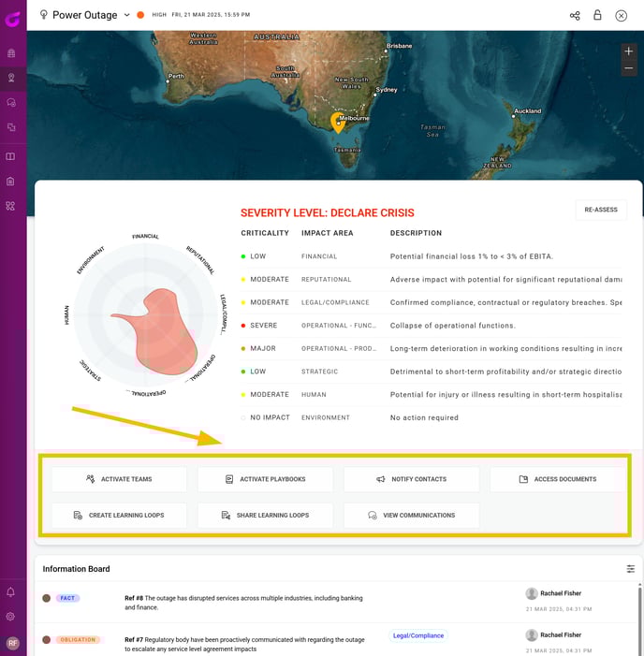Open the overlapping squares sidebar icon
The image size is (644, 656).
[x=11, y=127]
